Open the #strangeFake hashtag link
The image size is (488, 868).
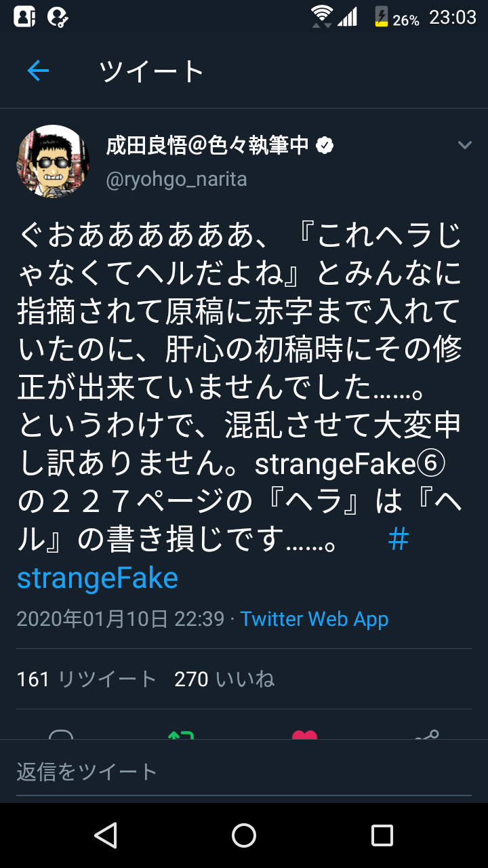point(98,578)
